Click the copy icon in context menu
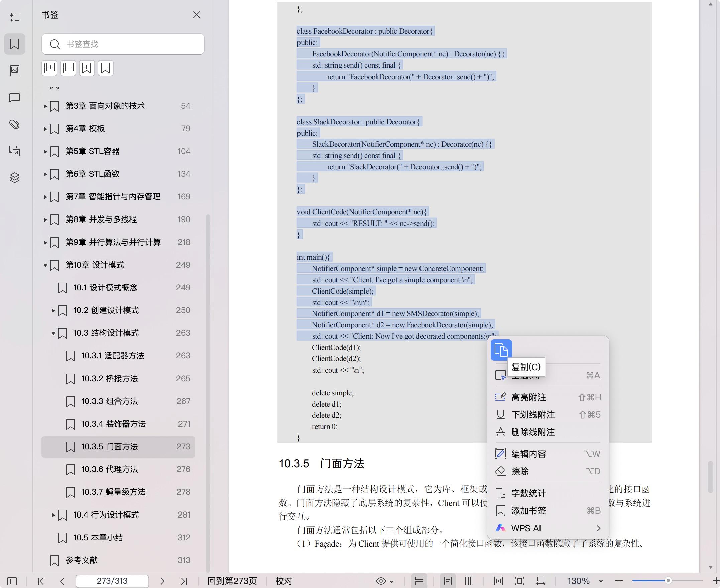Viewport: 720px width, 588px height. [x=501, y=350]
